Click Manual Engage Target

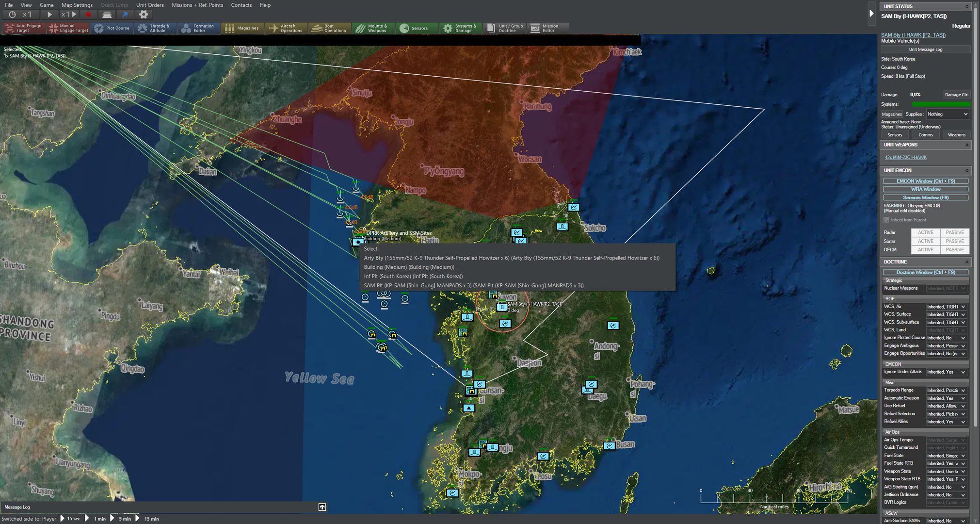(68, 28)
